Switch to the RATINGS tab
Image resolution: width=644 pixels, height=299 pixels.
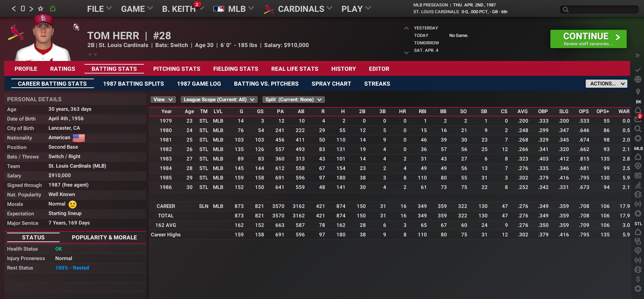(63, 69)
